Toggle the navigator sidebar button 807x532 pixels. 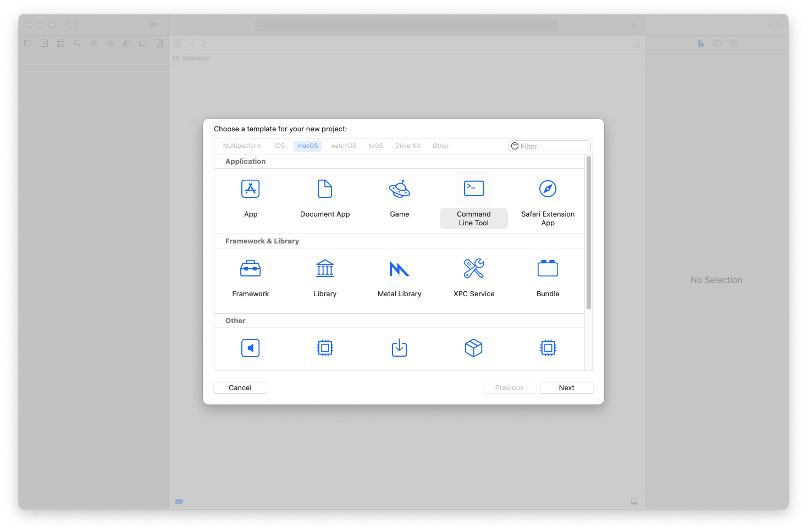(x=72, y=25)
